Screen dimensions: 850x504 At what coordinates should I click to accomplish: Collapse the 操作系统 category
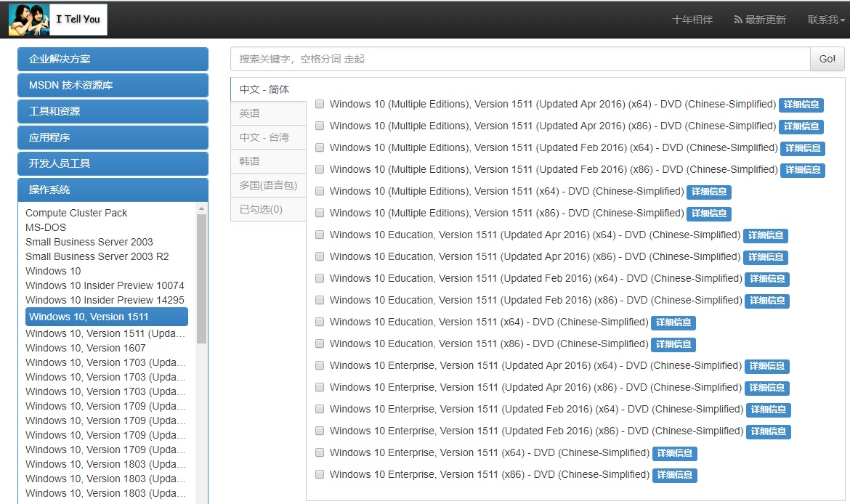(113, 190)
